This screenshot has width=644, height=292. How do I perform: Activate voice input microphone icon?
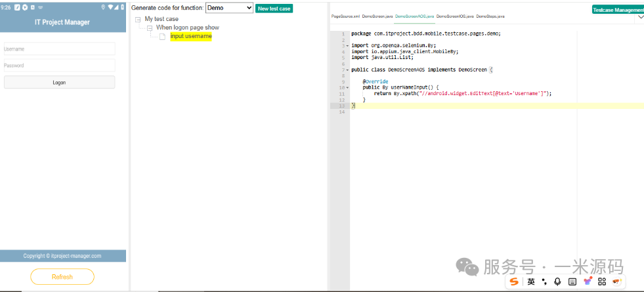click(557, 282)
